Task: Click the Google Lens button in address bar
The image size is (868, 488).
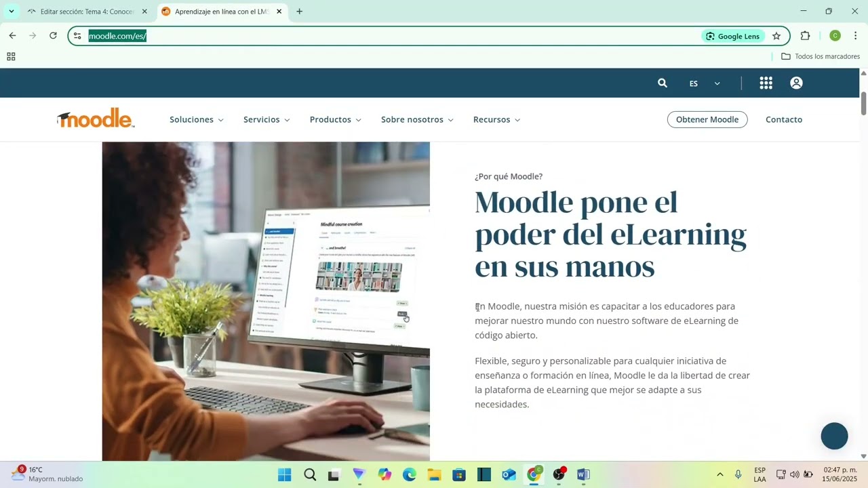Action: pyautogui.click(x=733, y=36)
